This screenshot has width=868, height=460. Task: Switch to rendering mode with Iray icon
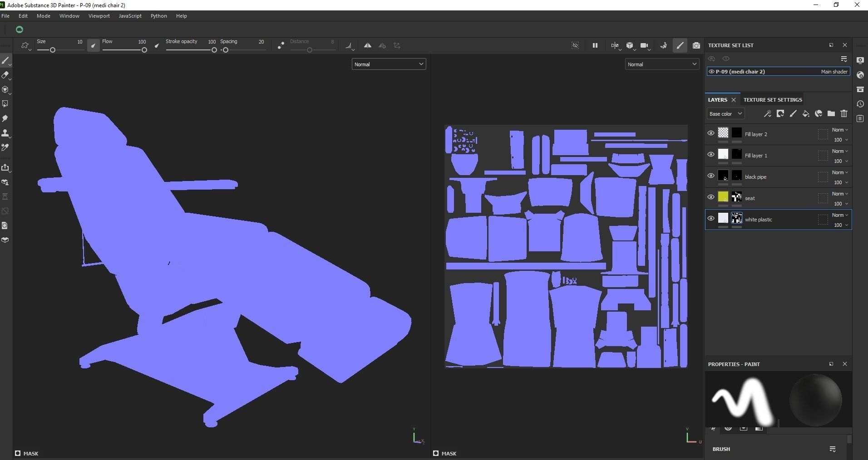(664, 45)
